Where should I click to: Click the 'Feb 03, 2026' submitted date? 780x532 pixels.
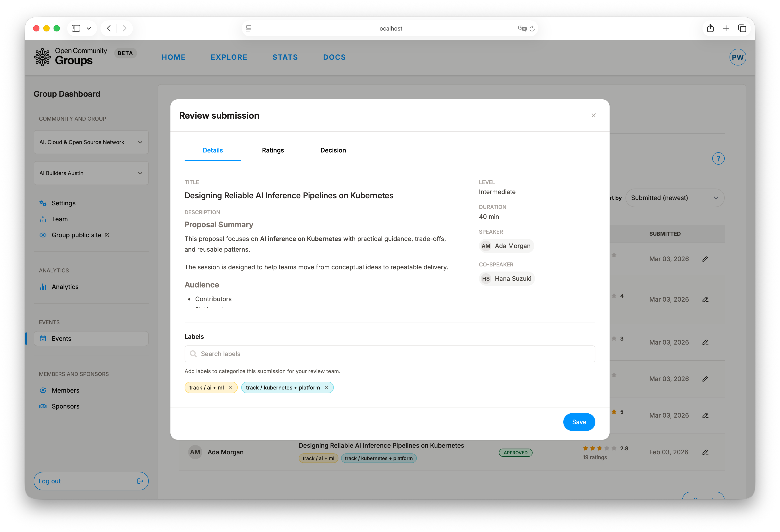[669, 453]
